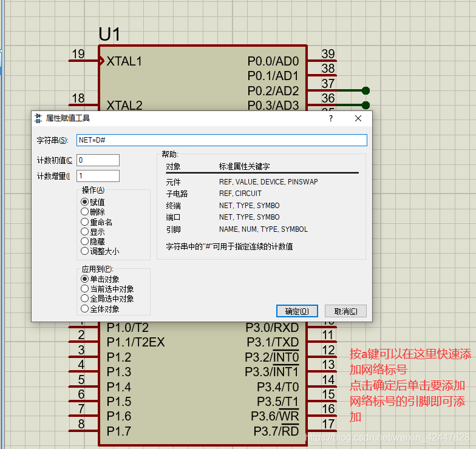Click the wire endpoint dot at pin 37

point(365,90)
